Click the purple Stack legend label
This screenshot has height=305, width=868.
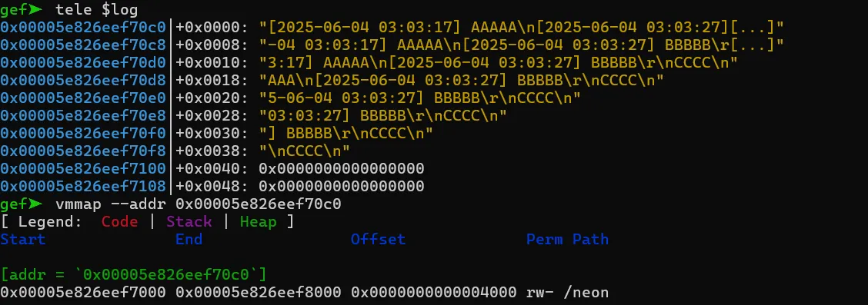(189, 221)
